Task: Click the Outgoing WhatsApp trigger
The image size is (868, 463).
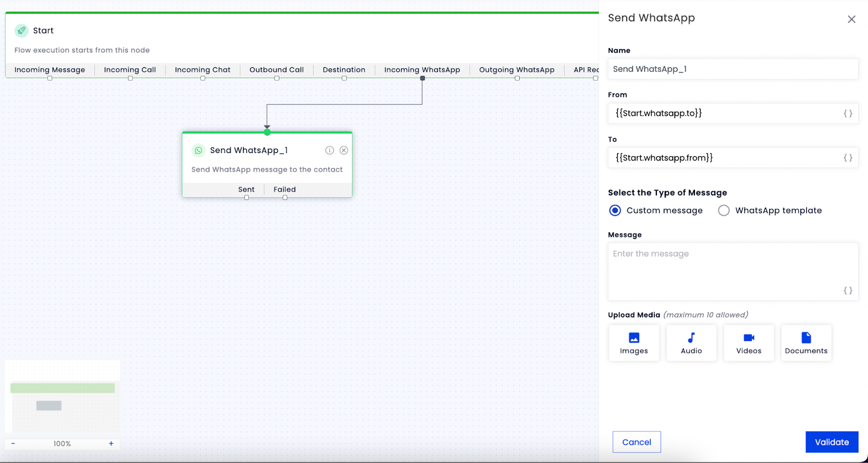Action: 517,70
